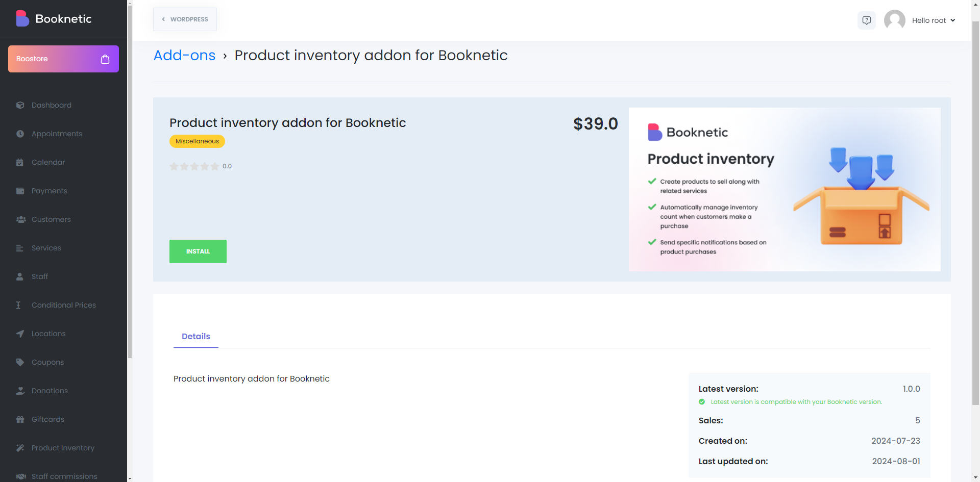The width and height of the screenshot is (980, 482).
Task: Click the Product inventory banner image
Action: [785, 189]
